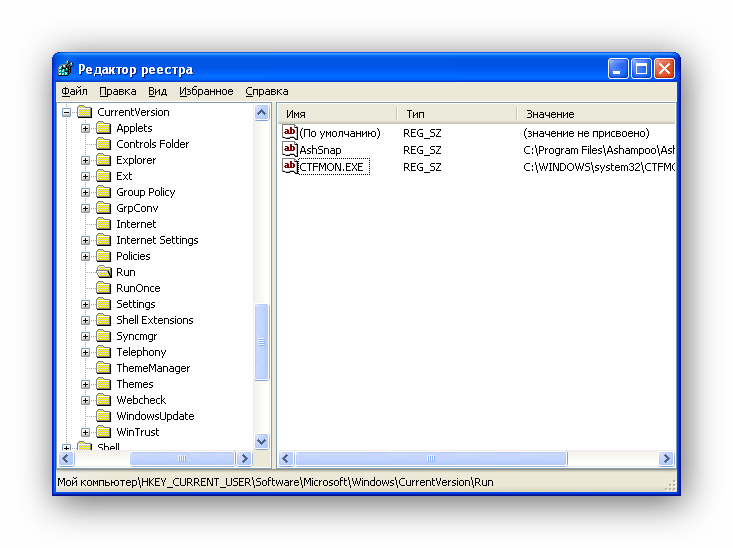Click the Applets folder icon
The image size is (733, 548).
click(x=103, y=128)
